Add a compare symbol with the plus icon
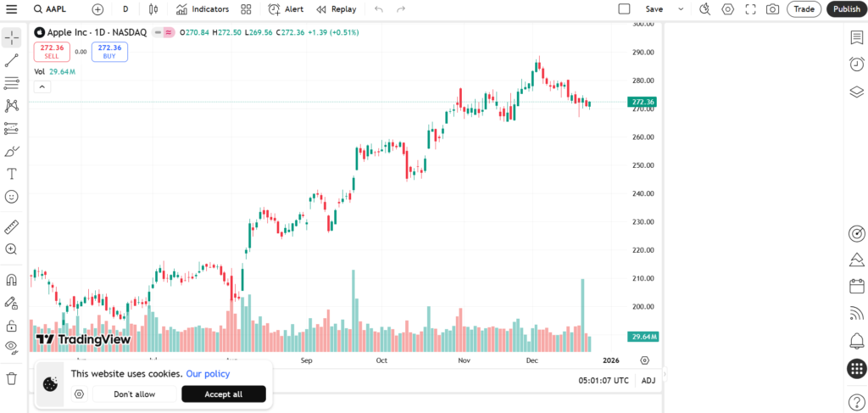 coord(97,8)
